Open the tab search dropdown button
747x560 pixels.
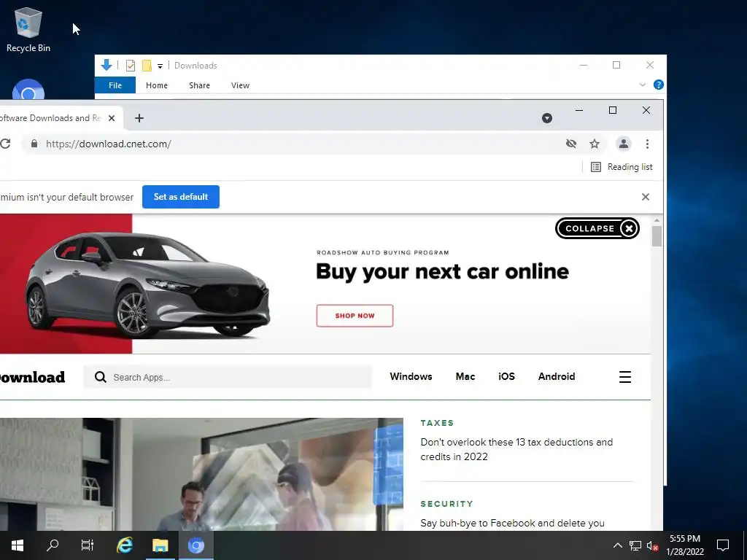pos(547,118)
